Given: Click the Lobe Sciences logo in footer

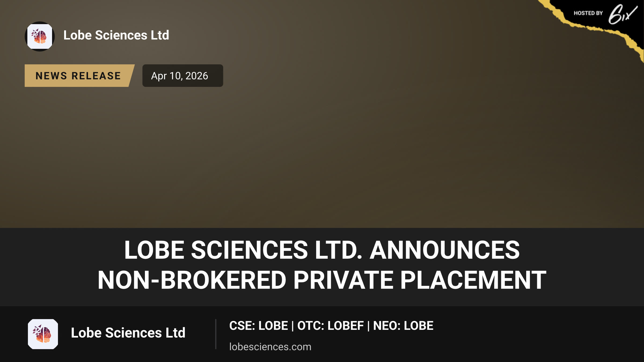Looking at the screenshot, I should tap(43, 334).
